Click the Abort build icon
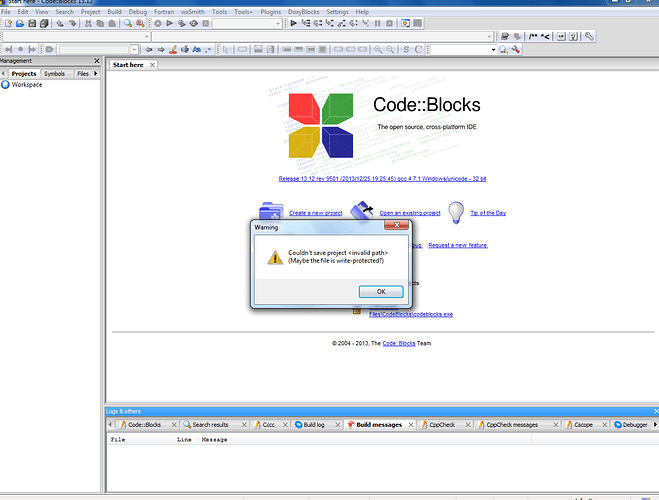 pyautogui.click(x=206, y=24)
